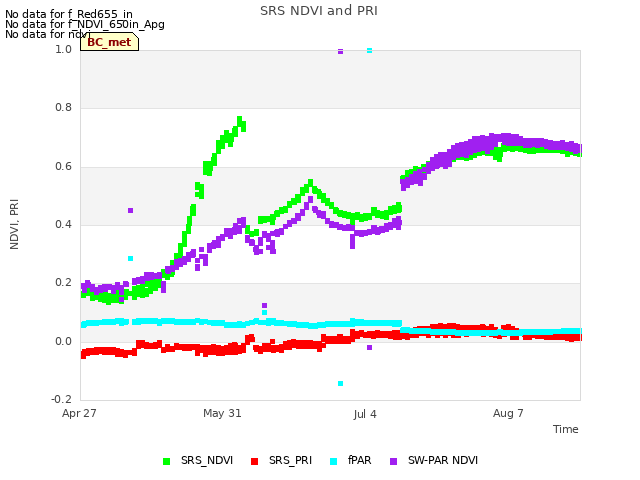Click the 0.8 y-axis tick label
This screenshot has width=640, height=480.
click(x=64, y=108)
